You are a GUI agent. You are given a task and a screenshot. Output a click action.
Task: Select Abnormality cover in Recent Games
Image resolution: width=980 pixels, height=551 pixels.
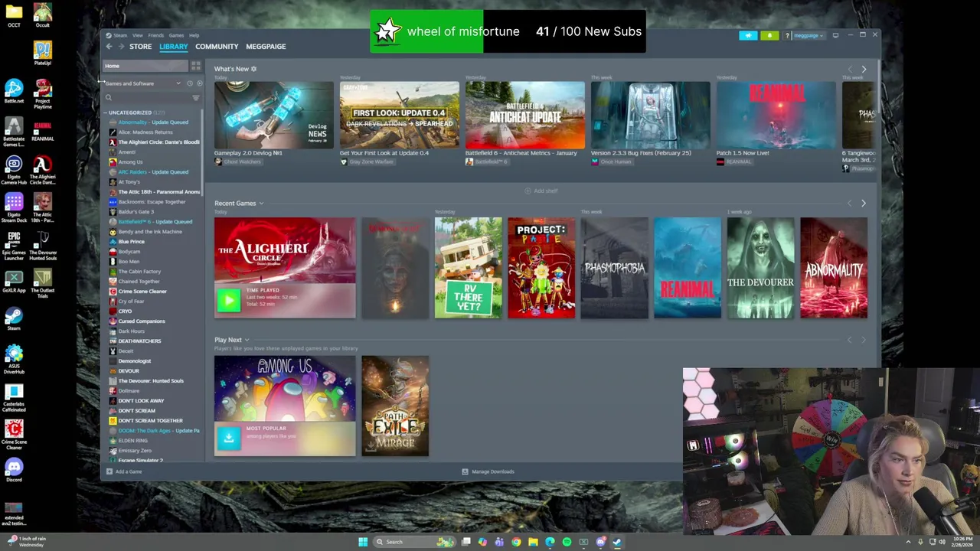[x=834, y=268]
